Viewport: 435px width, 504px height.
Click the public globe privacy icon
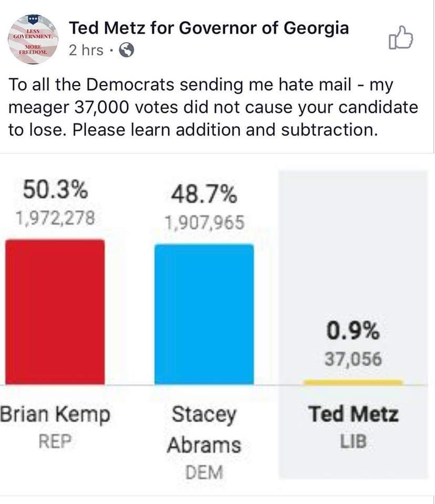127,50
